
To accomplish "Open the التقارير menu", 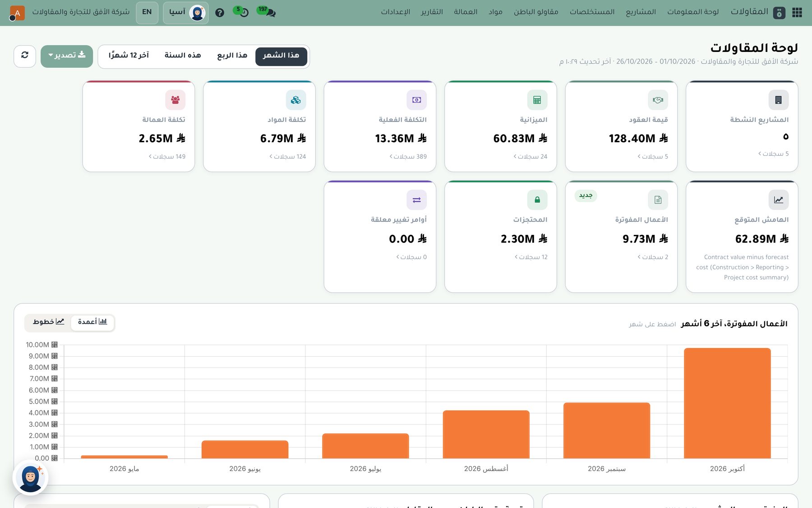I will click(432, 12).
